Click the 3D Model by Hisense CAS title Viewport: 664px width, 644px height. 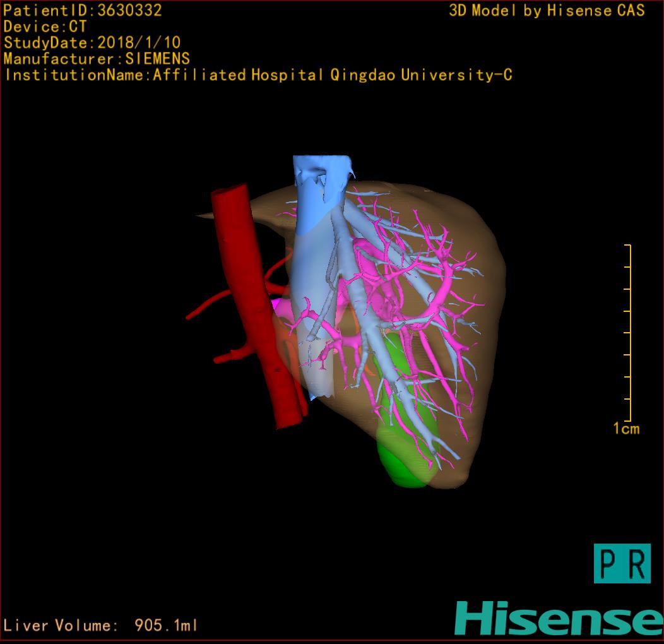[547, 11]
